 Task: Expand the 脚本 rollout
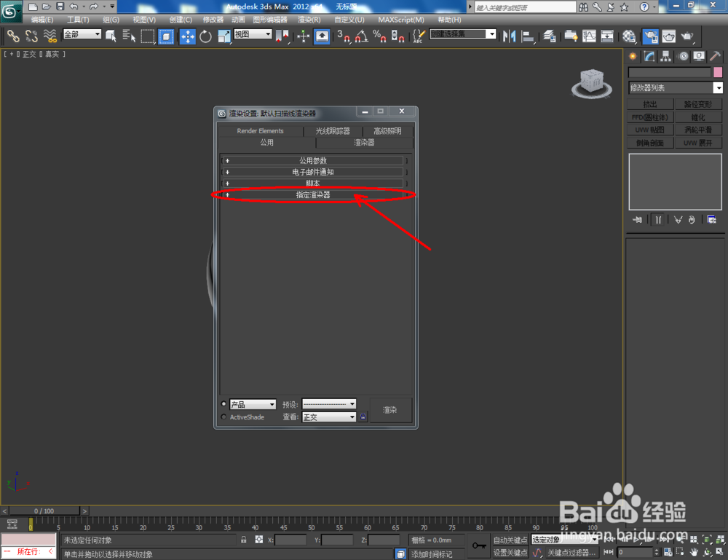(312, 184)
